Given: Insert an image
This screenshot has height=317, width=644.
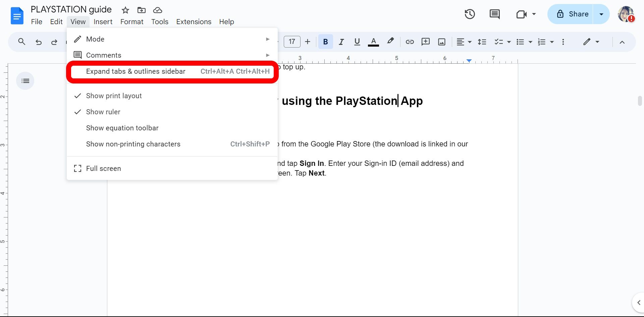Looking at the screenshot, I should [442, 42].
